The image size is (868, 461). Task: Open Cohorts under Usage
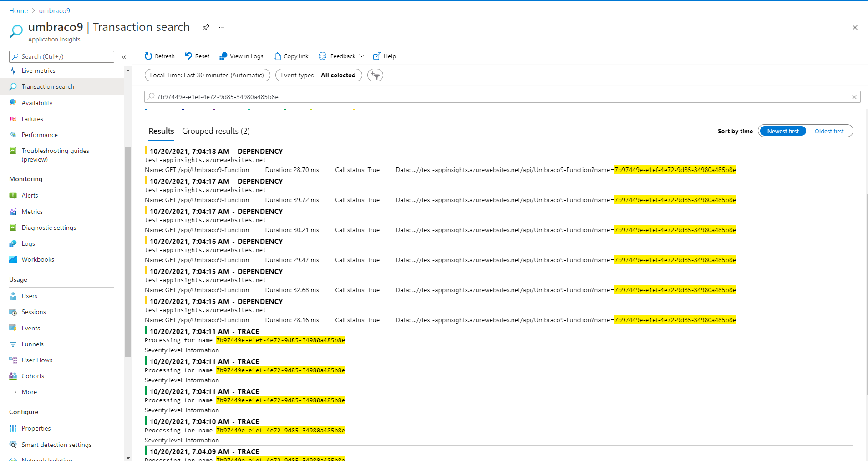pyautogui.click(x=33, y=376)
